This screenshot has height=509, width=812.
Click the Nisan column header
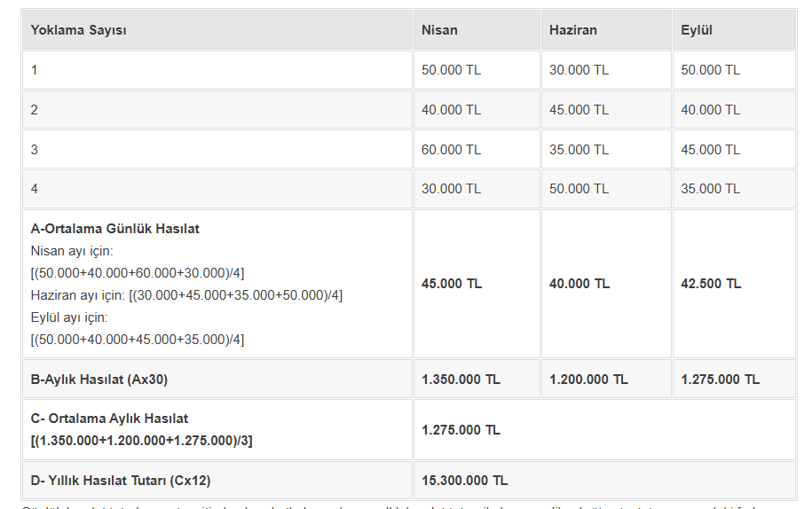click(x=440, y=30)
